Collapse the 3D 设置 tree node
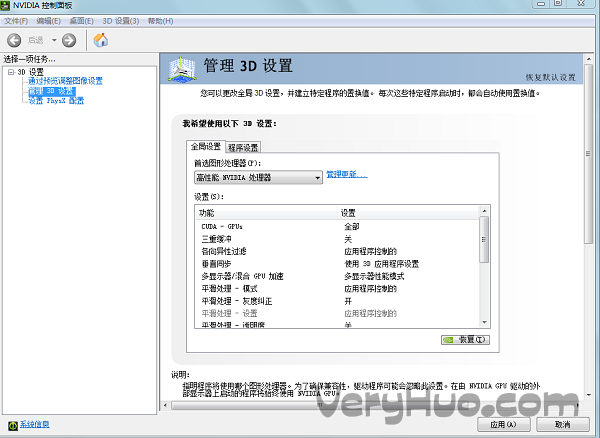The image size is (600, 438). point(10,72)
